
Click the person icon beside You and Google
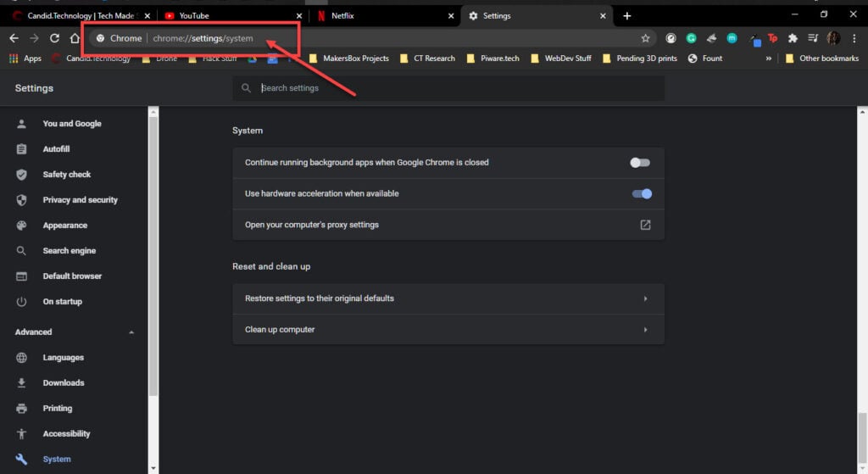(x=21, y=124)
